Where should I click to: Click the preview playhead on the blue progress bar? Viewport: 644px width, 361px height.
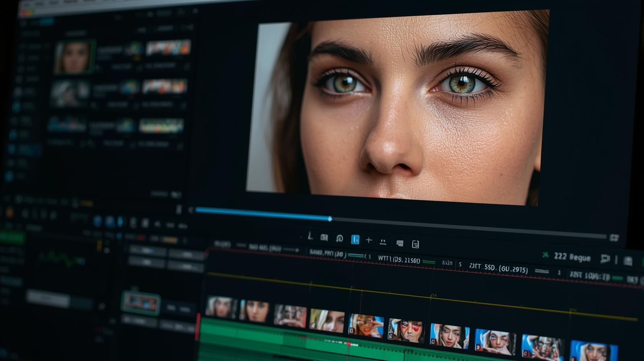330,219
